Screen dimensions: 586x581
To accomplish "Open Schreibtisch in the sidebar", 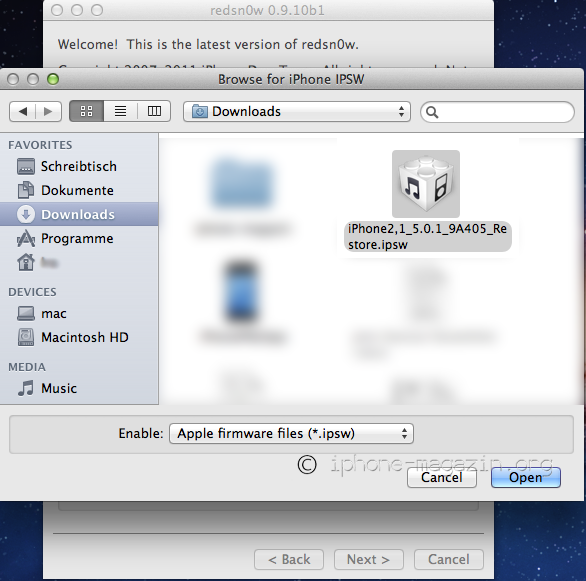I will [x=79, y=166].
